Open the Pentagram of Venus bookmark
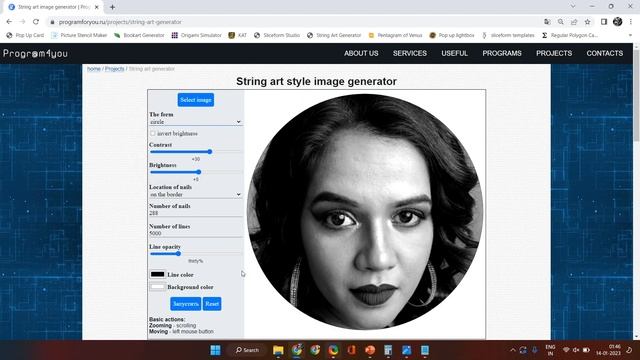 point(395,36)
